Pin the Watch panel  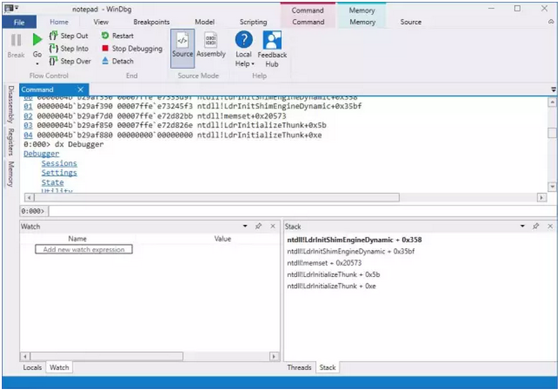point(259,226)
